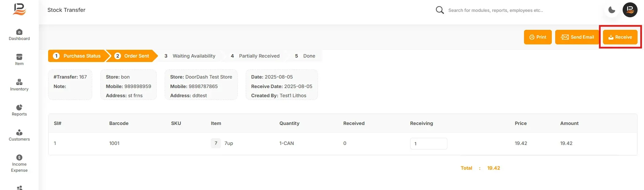Screen dimensions: 644x190
Task: Select the Done step
Action: (305, 56)
